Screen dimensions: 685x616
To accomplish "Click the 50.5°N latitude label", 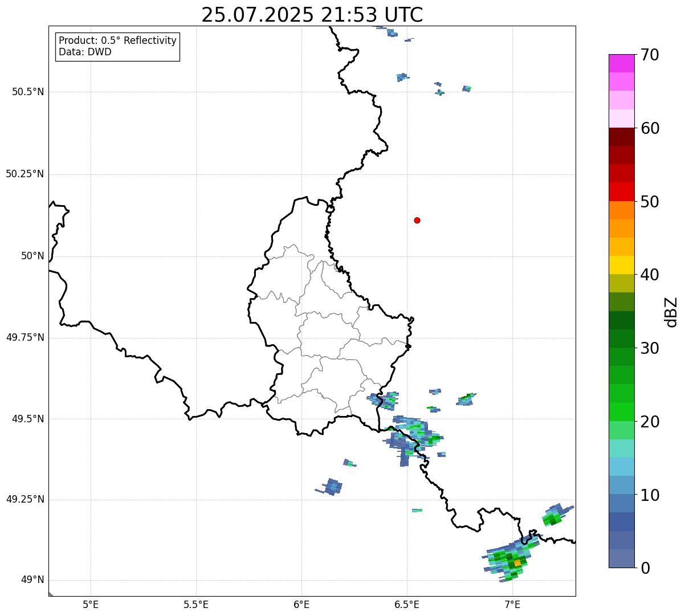I will 28,92.
